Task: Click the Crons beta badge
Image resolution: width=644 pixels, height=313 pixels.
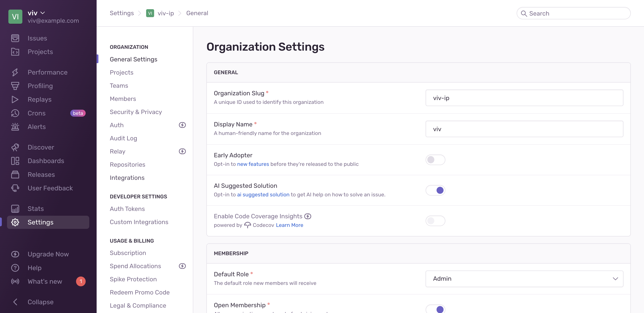Action: click(78, 113)
